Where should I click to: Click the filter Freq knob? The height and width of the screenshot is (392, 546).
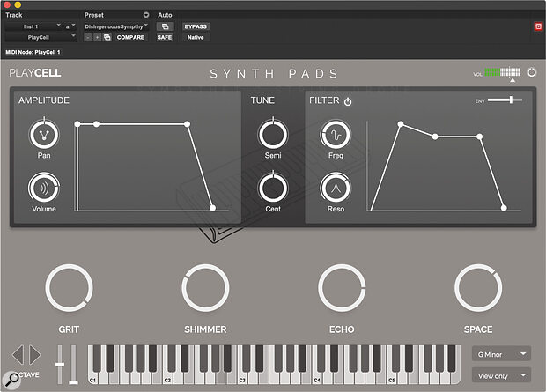click(x=336, y=135)
